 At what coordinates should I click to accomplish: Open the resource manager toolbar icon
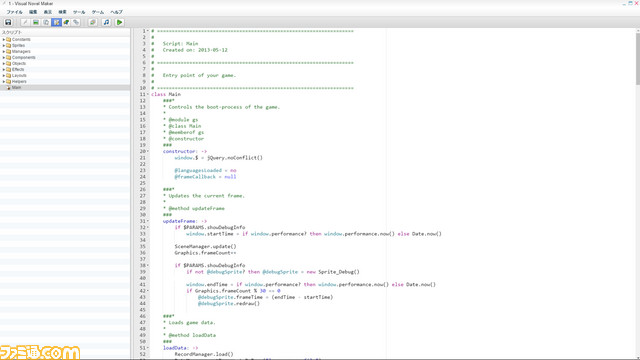pyautogui.click(x=93, y=22)
